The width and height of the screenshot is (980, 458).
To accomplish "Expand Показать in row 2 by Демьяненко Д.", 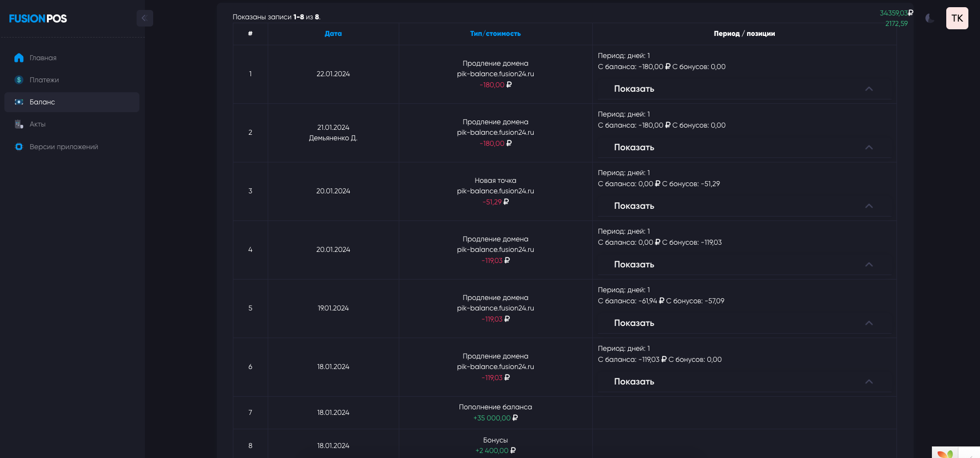I will [634, 148].
